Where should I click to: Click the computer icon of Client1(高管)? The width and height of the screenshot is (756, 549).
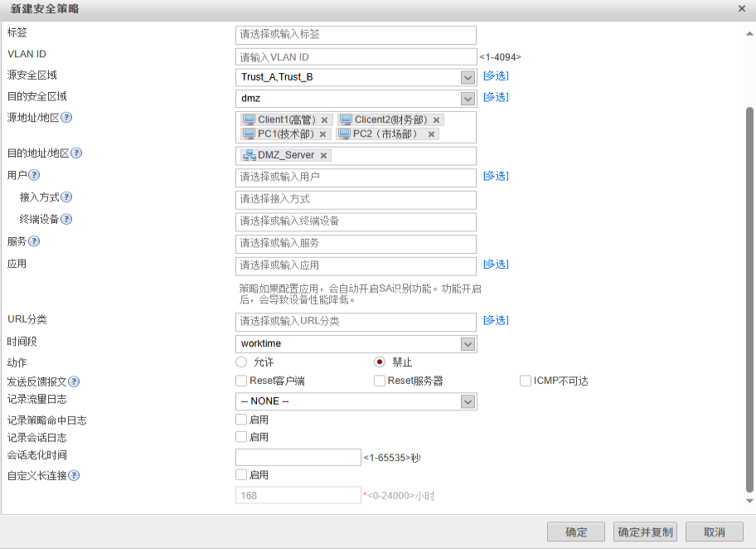tap(249, 119)
